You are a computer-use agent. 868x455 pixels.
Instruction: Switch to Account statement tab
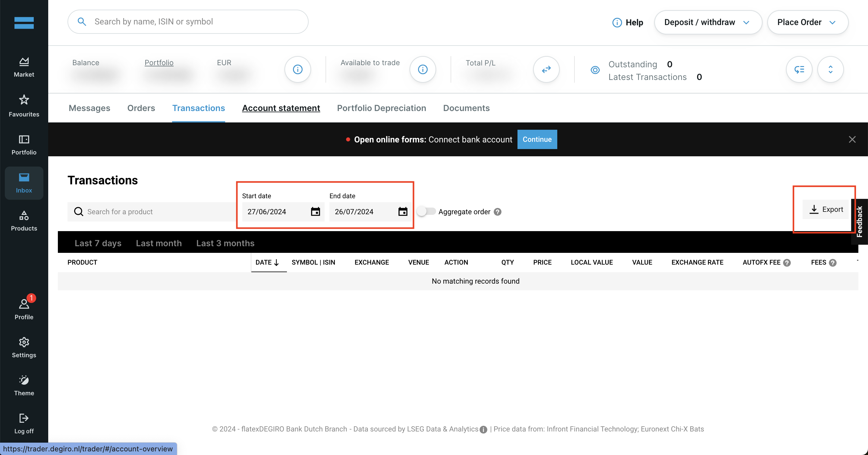(x=281, y=108)
